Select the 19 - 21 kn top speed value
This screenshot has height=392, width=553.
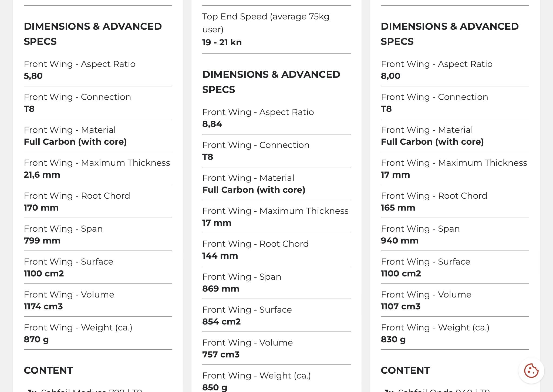click(x=222, y=42)
